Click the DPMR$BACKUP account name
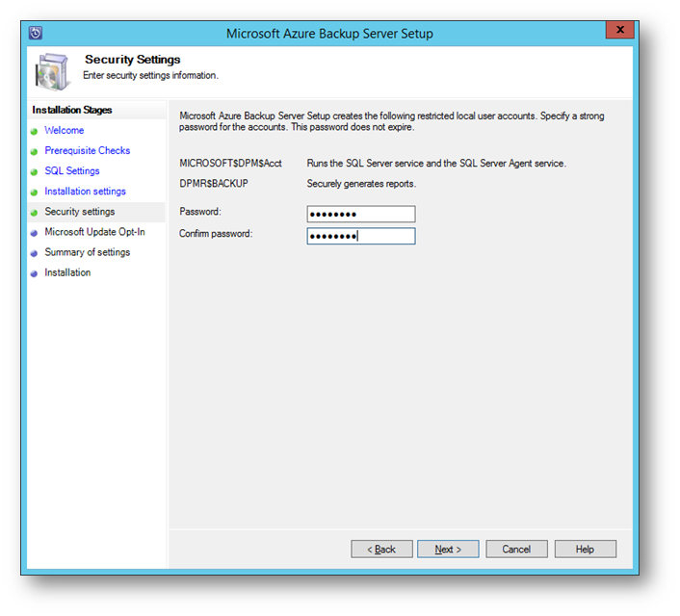Viewport: 680px width, 616px height. pos(214,184)
